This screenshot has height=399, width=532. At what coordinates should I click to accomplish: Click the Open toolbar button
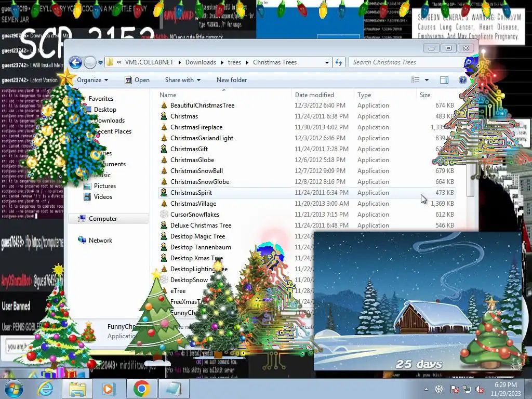[x=137, y=80]
